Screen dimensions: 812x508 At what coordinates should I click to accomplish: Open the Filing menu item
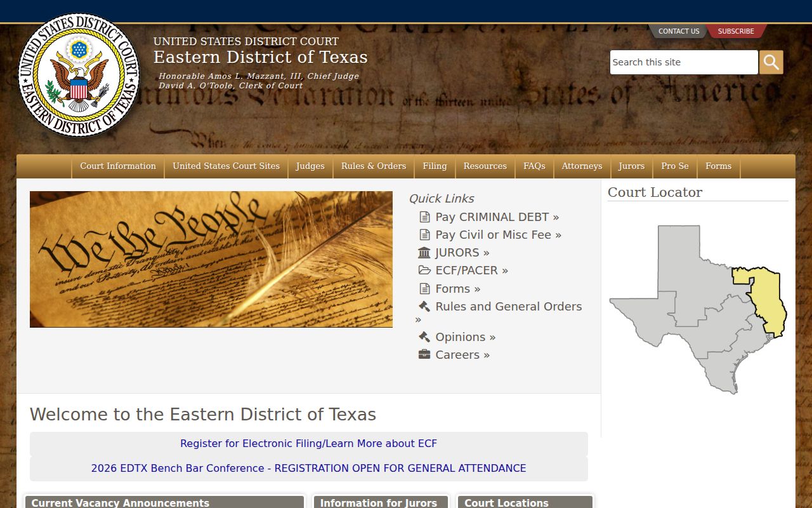tap(435, 166)
